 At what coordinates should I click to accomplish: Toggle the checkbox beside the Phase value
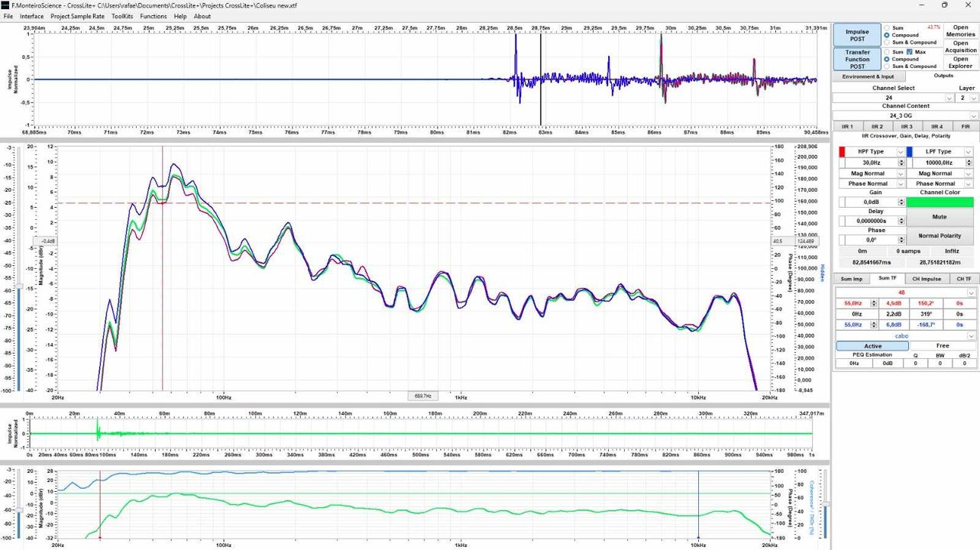tap(842, 240)
